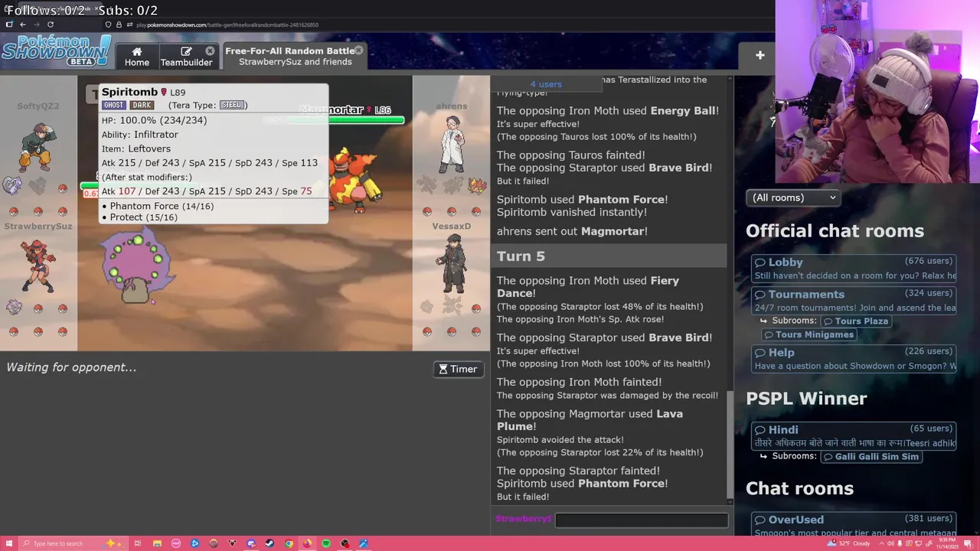
Task: Click the battle log scrollbar
Action: 730,444
